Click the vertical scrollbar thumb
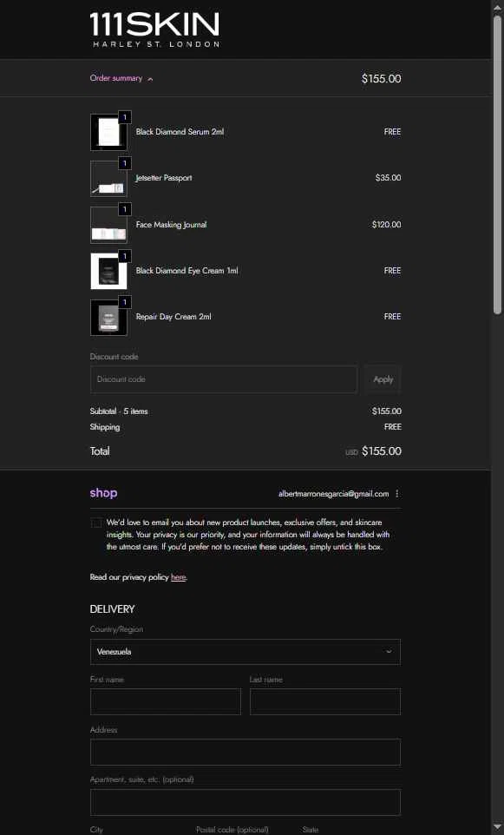Viewport: 504px width, 835px height. coord(497,165)
